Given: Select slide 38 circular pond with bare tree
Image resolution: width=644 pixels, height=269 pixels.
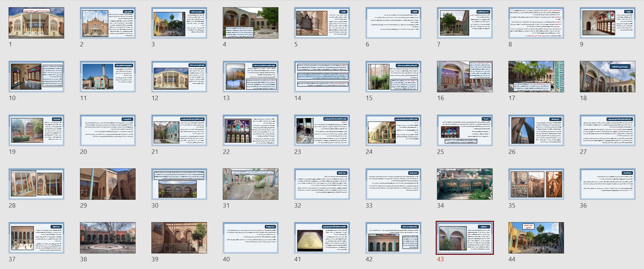Looking at the screenshot, I should coord(108,238).
